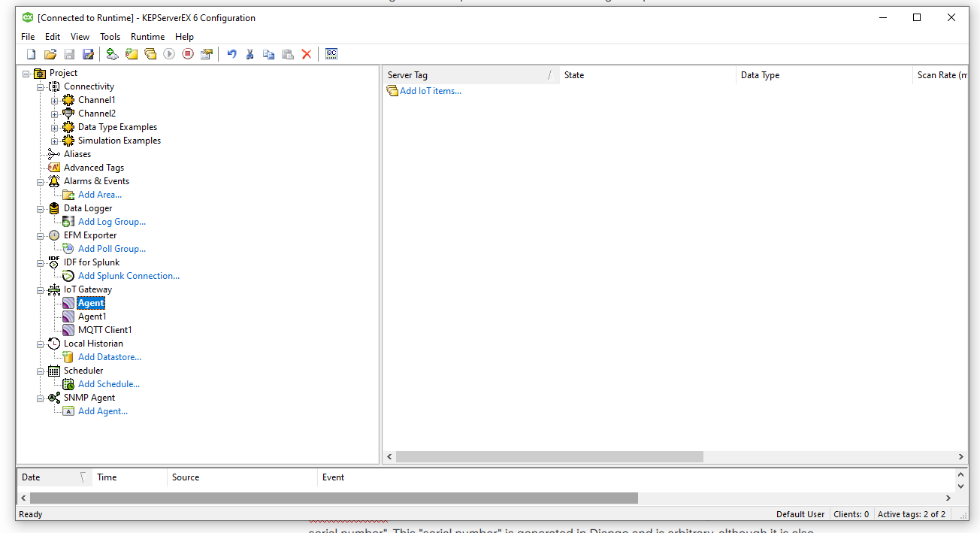Expand the Channel1 node
The height and width of the screenshot is (533, 980).
tap(55, 100)
